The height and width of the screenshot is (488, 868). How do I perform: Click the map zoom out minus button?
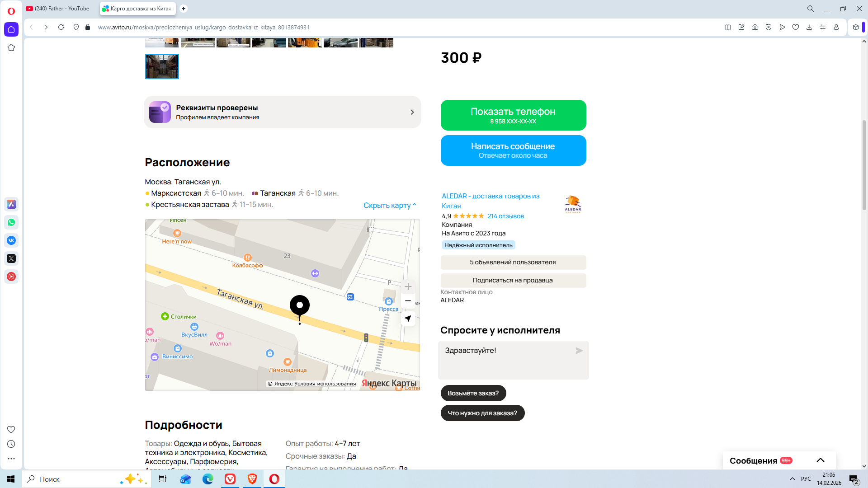click(408, 301)
